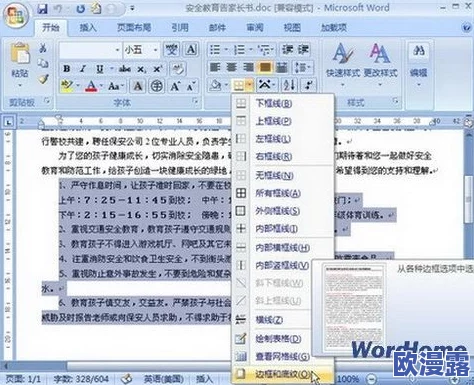Apply the red font color

coord(91,86)
